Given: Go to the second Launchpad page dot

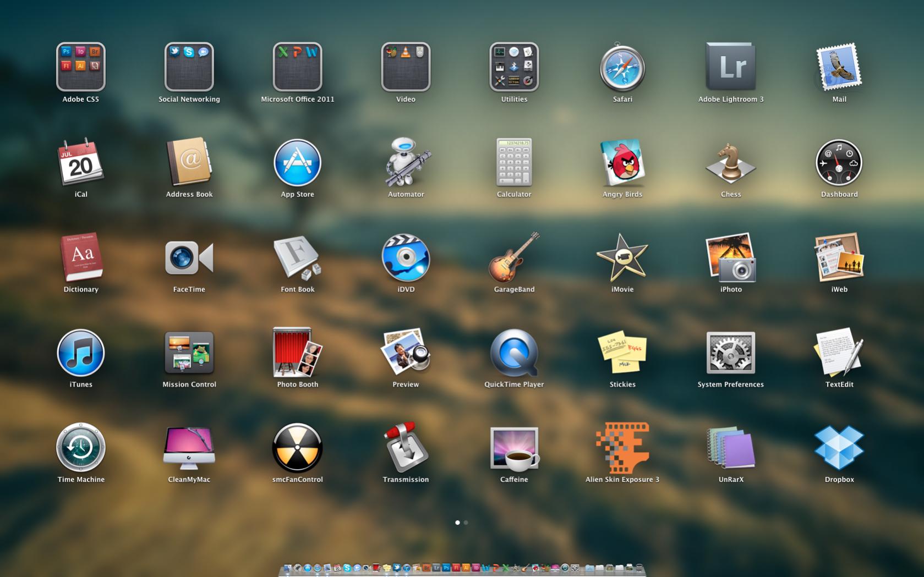Looking at the screenshot, I should pos(466,523).
